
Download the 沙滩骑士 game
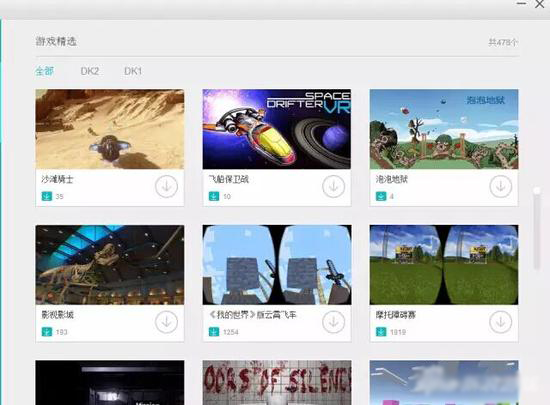166,186
